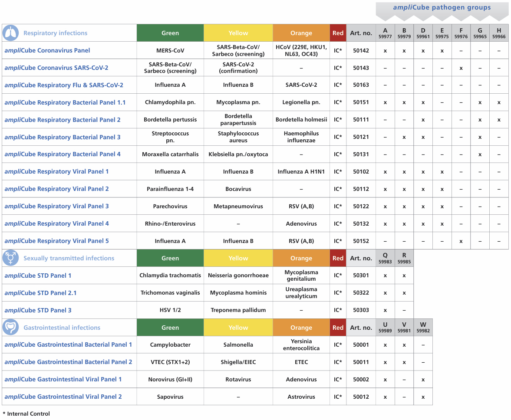Click the Haemophilus influenzae cell

coord(301,137)
